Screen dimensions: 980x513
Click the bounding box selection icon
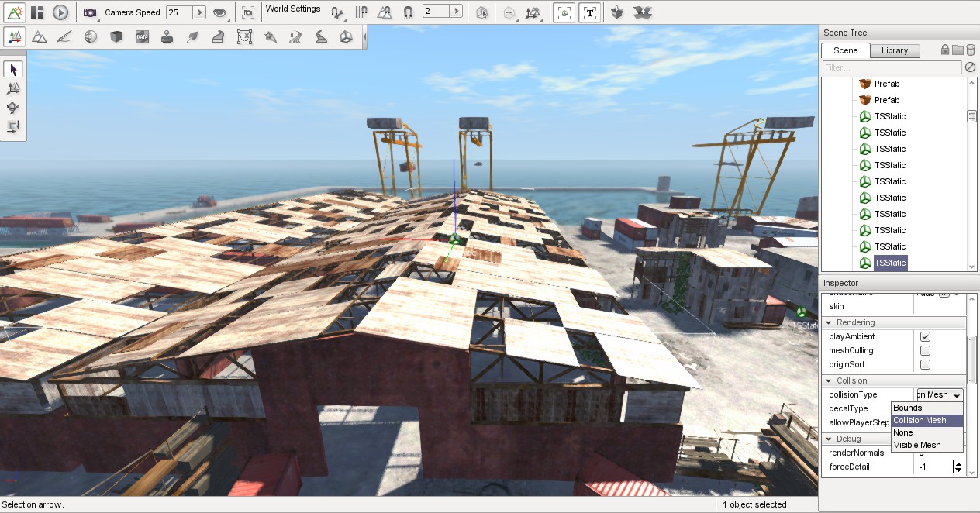(x=482, y=12)
